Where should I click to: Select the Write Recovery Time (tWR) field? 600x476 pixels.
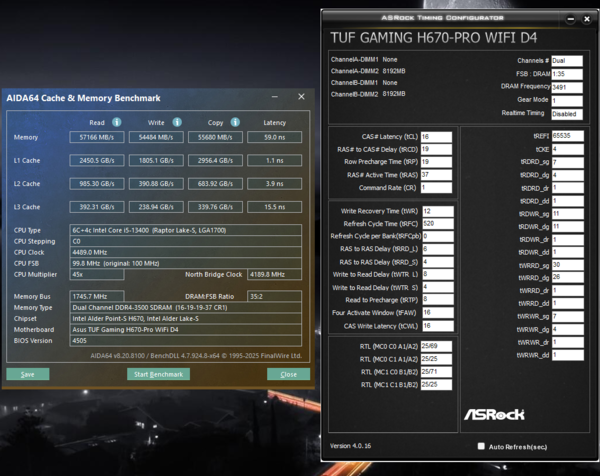[438, 211]
